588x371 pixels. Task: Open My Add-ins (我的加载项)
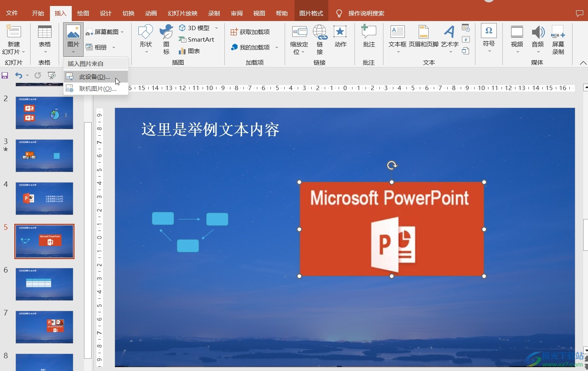click(250, 47)
